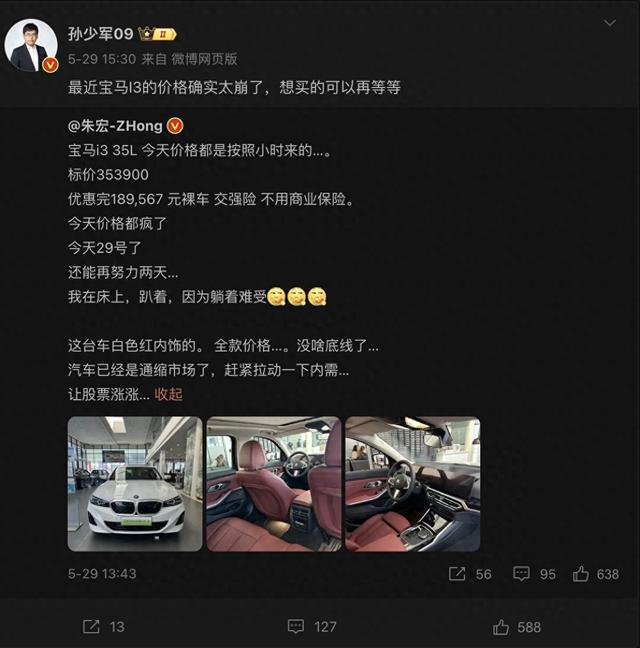Open the 孙少军09 username link
The image size is (640, 648).
click(x=100, y=34)
